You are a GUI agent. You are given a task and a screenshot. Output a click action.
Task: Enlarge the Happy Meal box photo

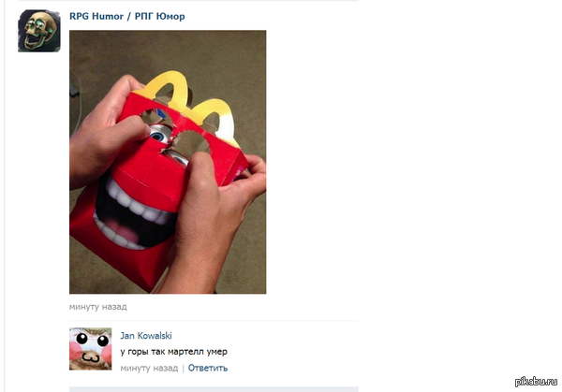pyautogui.click(x=168, y=162)
